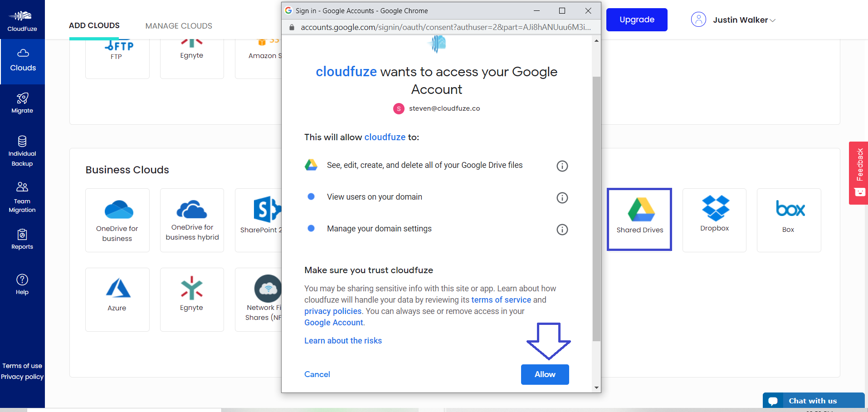Maximize the Google sign-in popup window
The image size is (868, 412).
[562, 10]
